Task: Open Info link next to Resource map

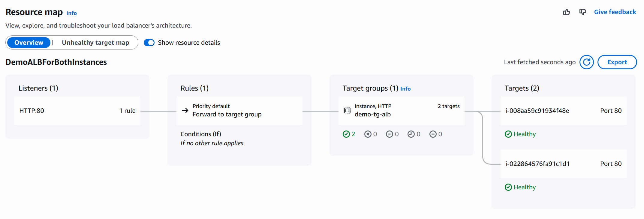Action: (x=71, y=13)
